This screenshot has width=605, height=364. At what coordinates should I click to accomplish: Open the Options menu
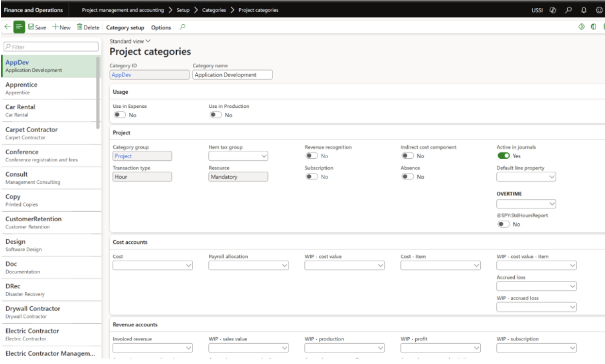pyautogui.click(x=161, y=28)
